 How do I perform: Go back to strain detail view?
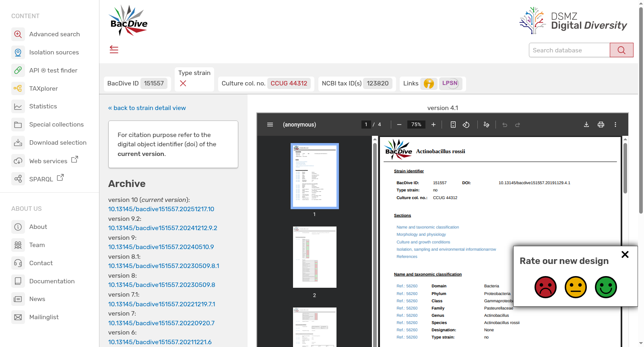click(147, 108)
